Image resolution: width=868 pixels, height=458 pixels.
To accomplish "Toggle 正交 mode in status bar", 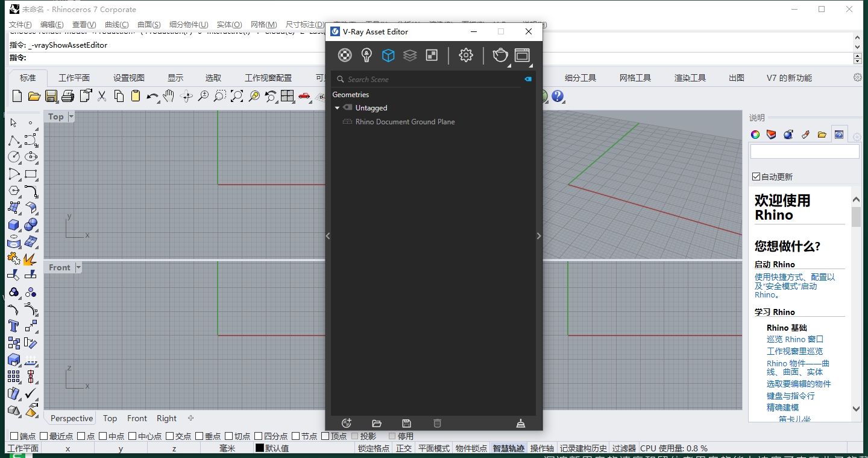I will click(x=404, y=448).
